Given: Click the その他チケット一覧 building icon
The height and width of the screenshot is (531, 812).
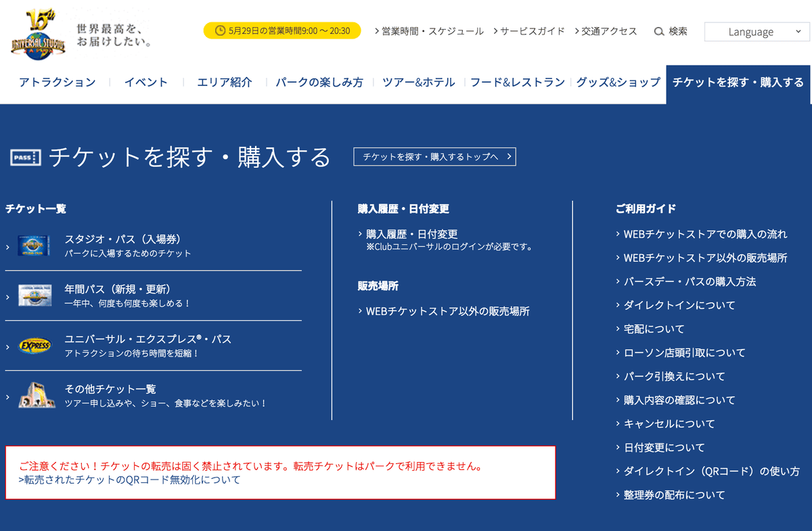Looking at the screenshot, I should pyautogui.click(x=36, y=395).
